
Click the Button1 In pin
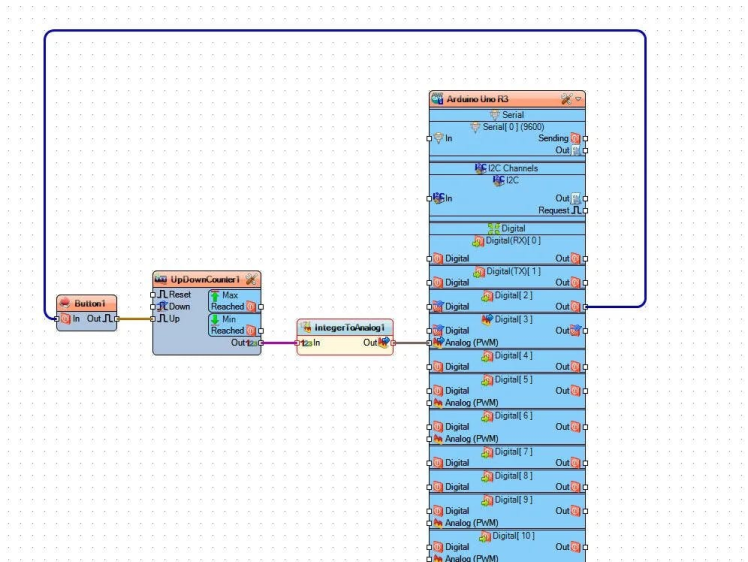click(57, 319)
